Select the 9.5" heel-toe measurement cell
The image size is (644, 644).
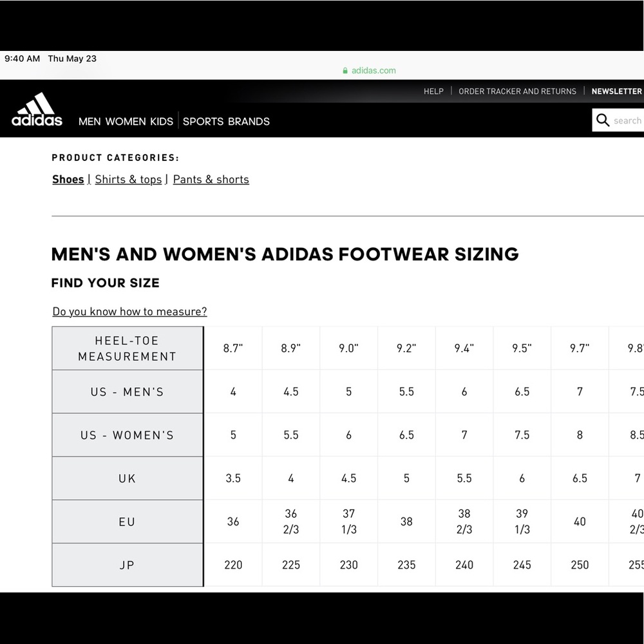(522, 348)
